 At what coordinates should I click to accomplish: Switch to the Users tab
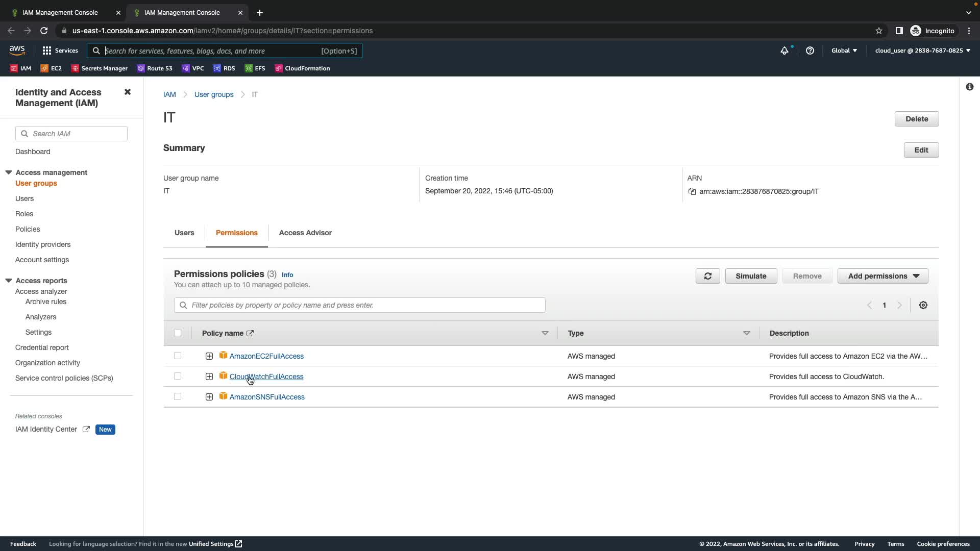(184, 233)
